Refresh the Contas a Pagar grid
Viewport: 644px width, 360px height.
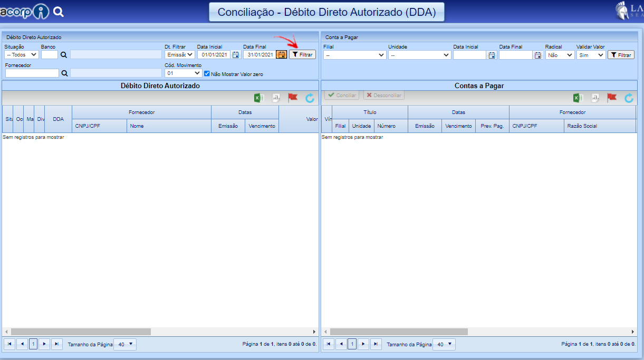pos(629,98)
